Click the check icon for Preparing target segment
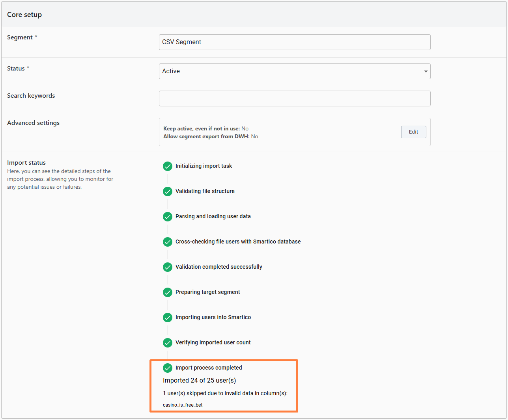 click(168, 292)
